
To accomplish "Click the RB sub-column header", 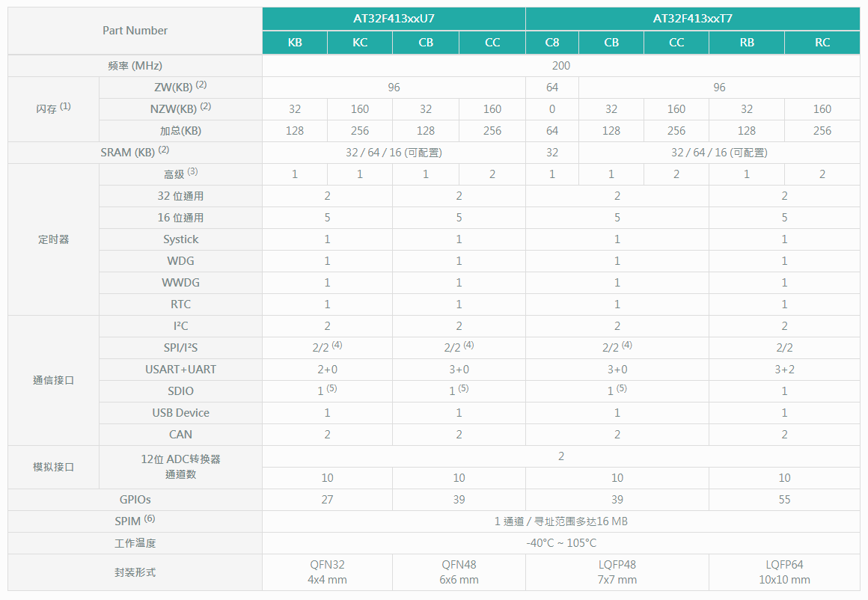I will (x=747, y=43).
